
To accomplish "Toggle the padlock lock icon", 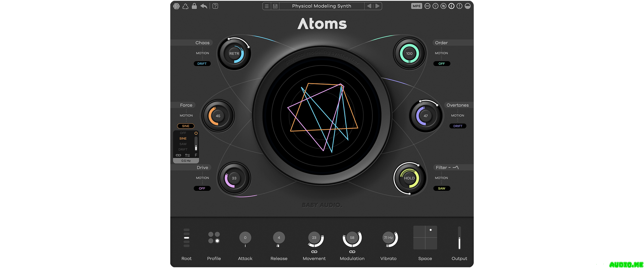I will pyautogui.click(x=194, y=6).
